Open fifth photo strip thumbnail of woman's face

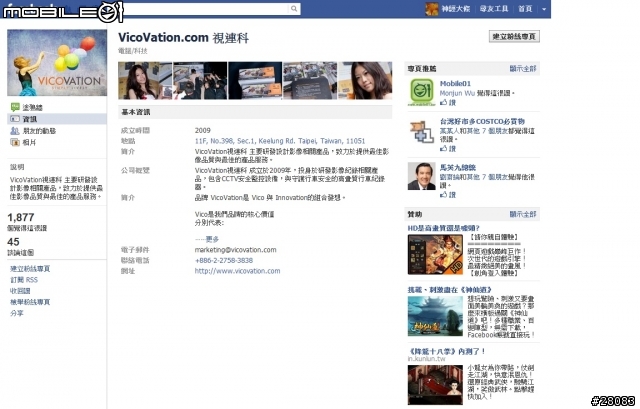point(365,80)
